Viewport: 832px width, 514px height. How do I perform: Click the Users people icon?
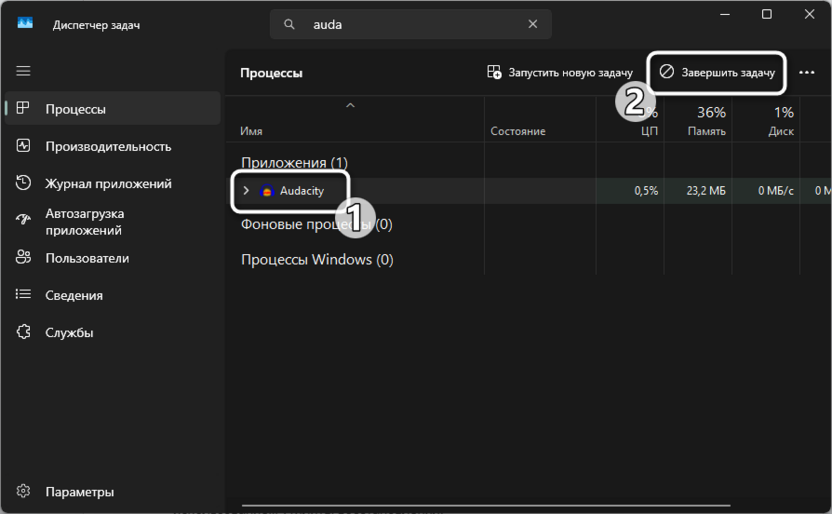point(24,258)
